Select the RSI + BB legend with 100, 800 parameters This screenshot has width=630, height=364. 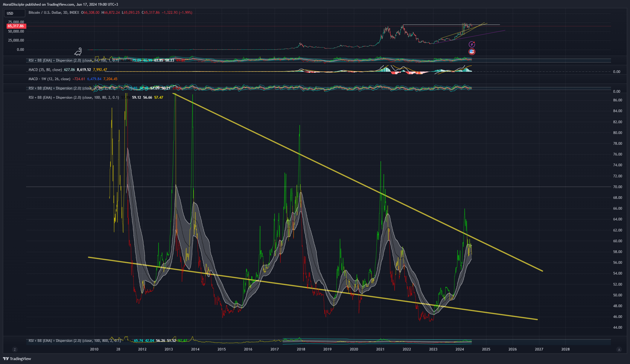(75, 341)
